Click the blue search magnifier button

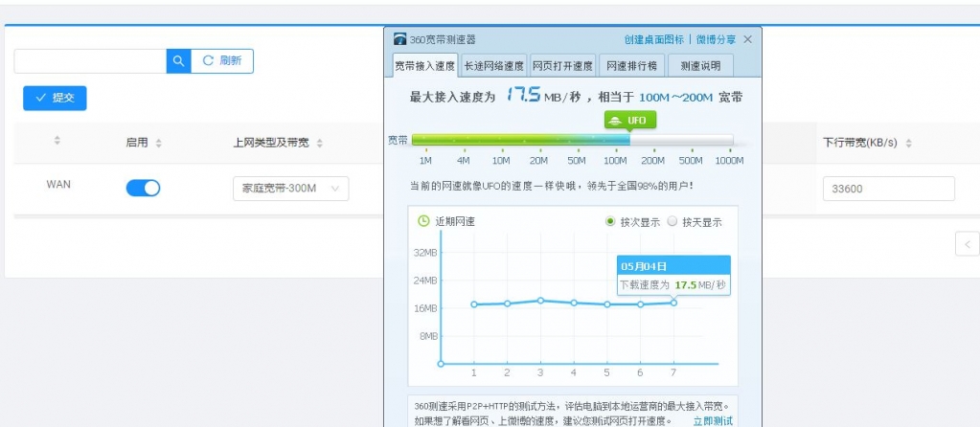coord(179,61)
